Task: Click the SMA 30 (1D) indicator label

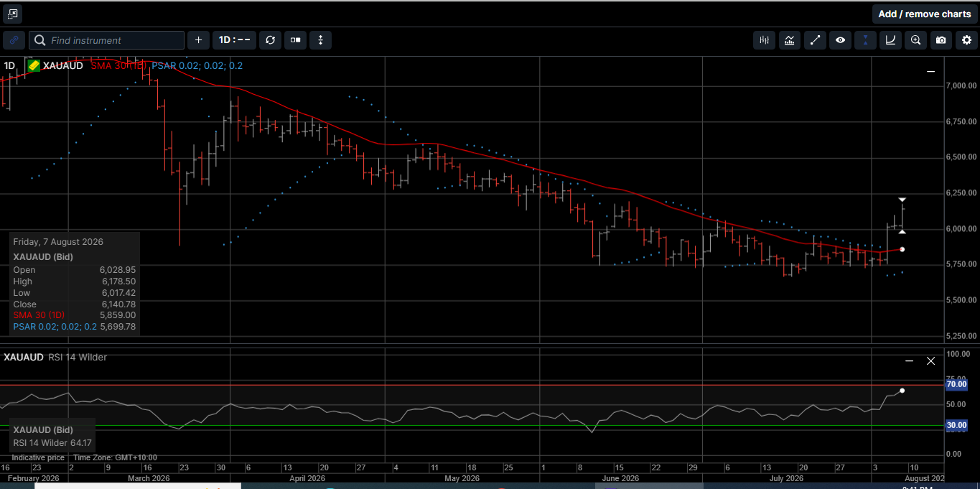Action: pyautogui.click(x=118, y=65)
